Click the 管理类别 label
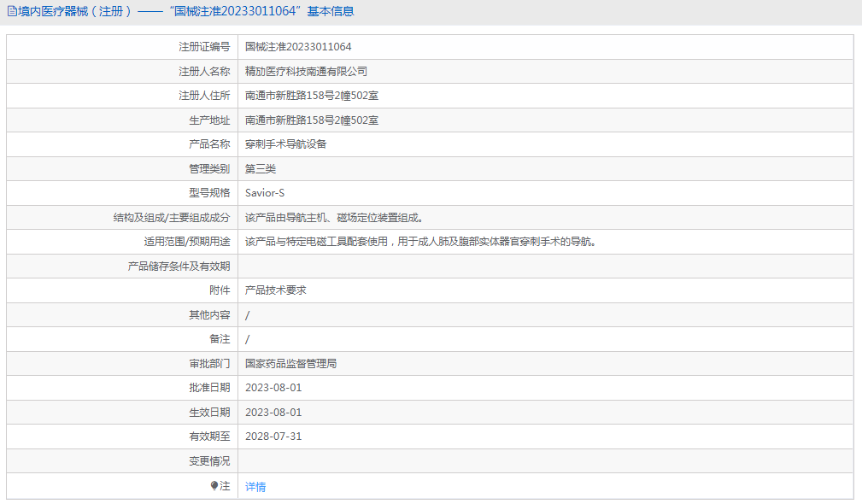The image size is (862, 504). [209, 169]
